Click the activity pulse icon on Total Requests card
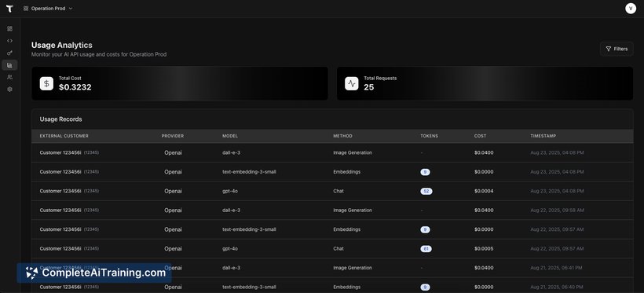Screen dimensions: 644x293 (x=352, y=84)
